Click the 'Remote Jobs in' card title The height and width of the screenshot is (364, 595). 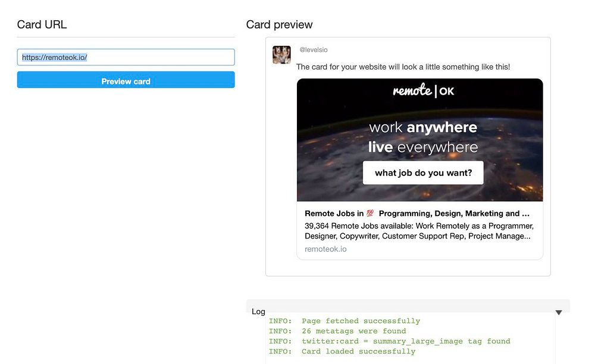[334, 214]
